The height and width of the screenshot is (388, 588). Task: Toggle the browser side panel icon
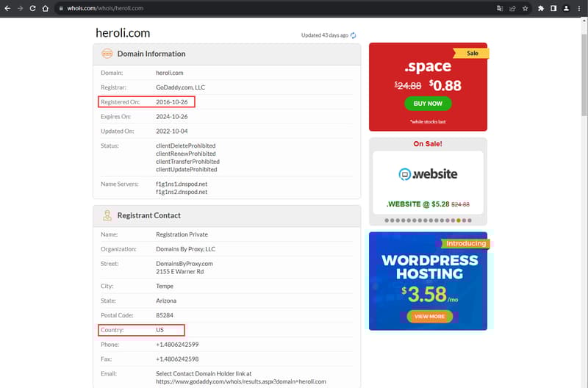(x=553, y=8)
